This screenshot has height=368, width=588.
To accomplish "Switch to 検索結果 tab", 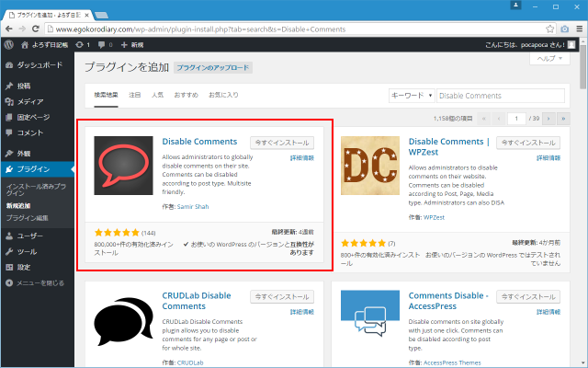I will (x=107, y=95).
